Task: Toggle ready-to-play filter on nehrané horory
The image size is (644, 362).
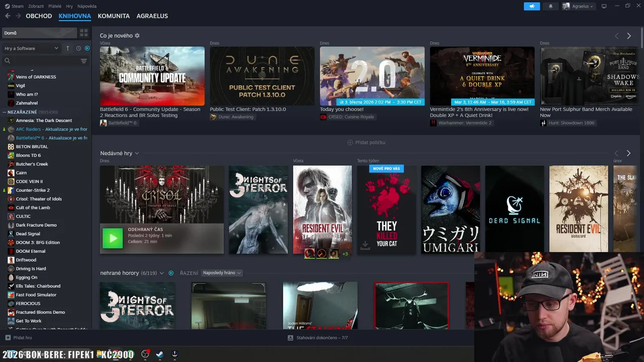Action: point(171,273)
